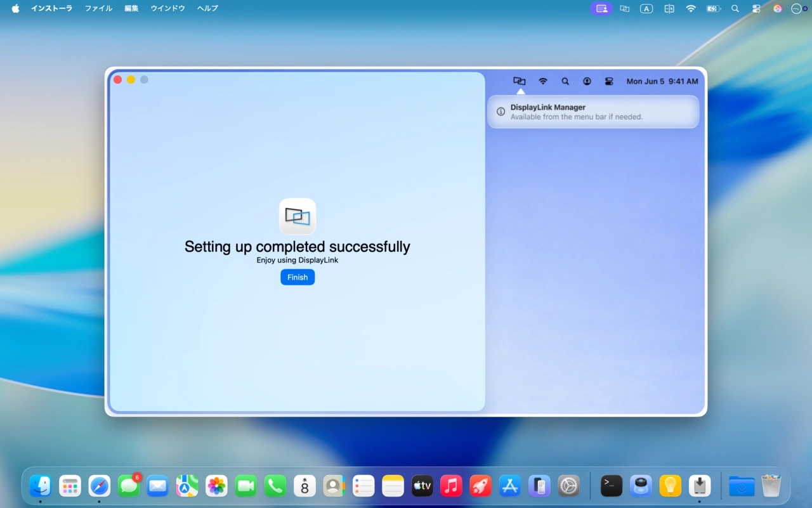Click the purple screen sharing menu bar icon

coord(600,8)
